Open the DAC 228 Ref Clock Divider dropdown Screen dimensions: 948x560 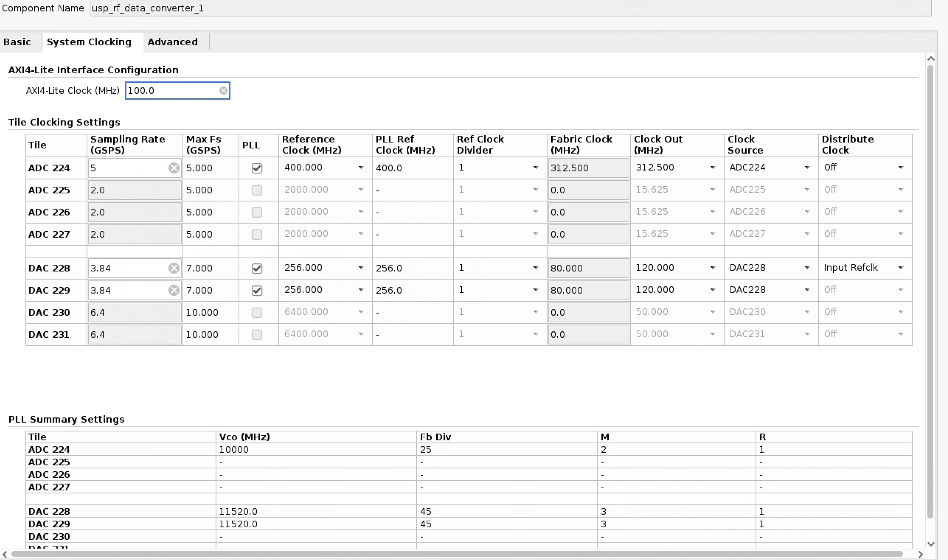[x=535, y=268]
